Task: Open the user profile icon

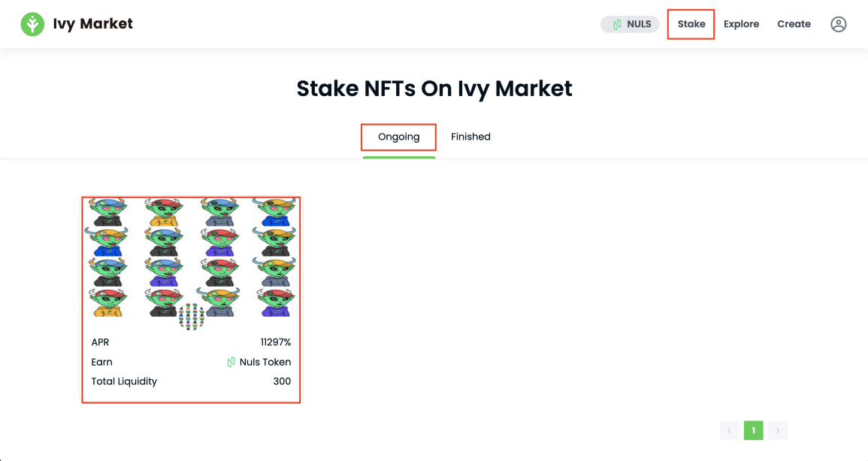Action: click(x=838, y=24)
